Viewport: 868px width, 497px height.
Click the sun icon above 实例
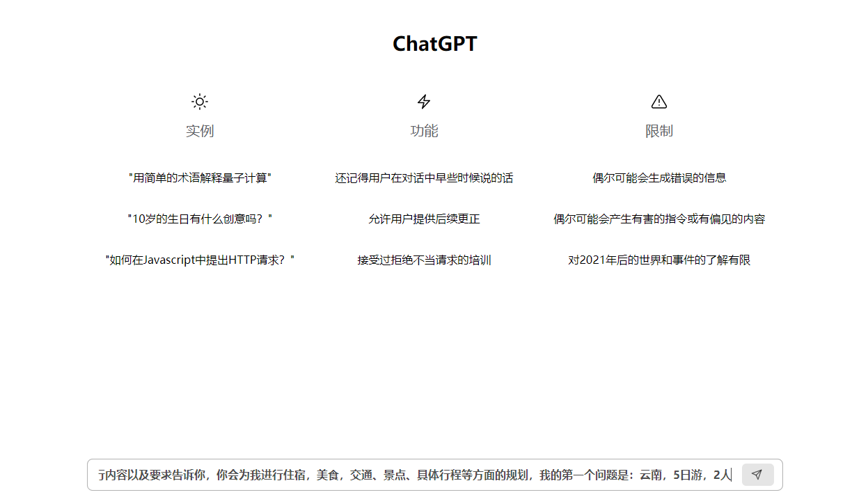(200, 102)
